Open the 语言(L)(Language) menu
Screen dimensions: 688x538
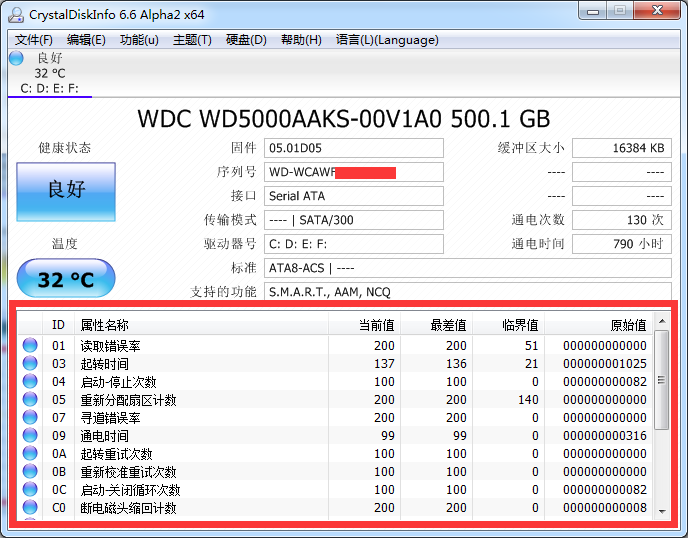[x=387, y=40]
